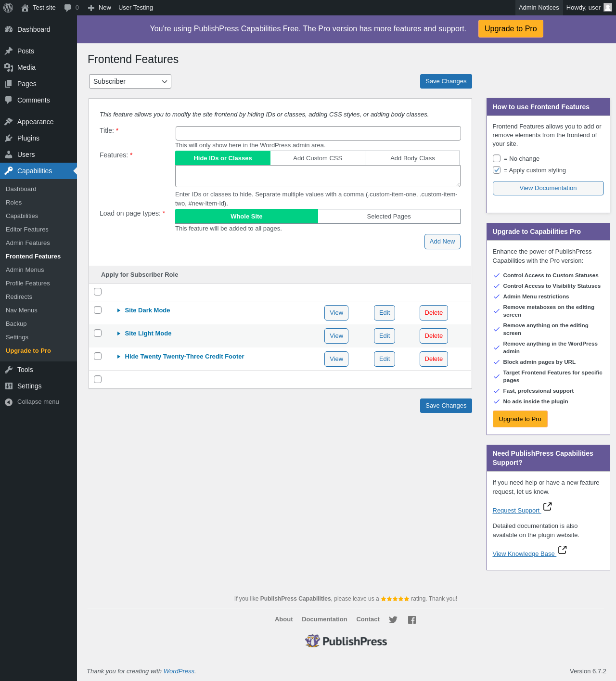Screen dimensions: 616x681
Task: Click the external link icon beside View Knowledge Base
Action: tap(562, 550)
